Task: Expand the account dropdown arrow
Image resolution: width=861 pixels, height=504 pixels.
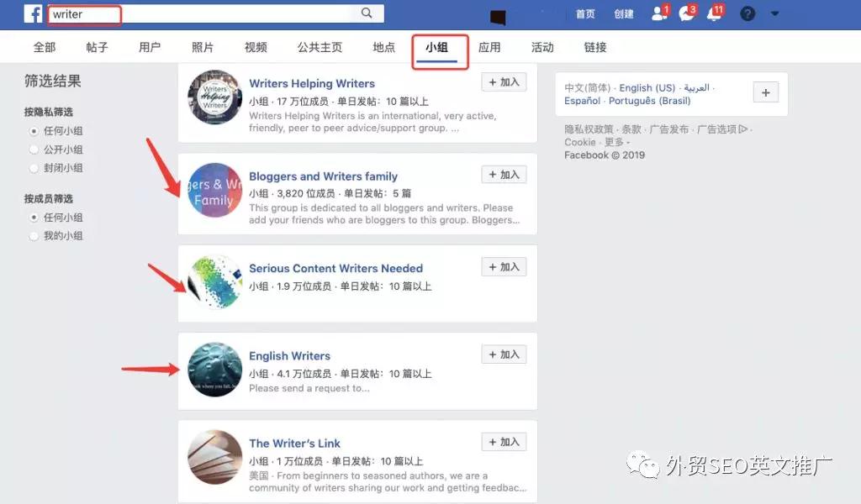Action: click(x=774, y=13)
